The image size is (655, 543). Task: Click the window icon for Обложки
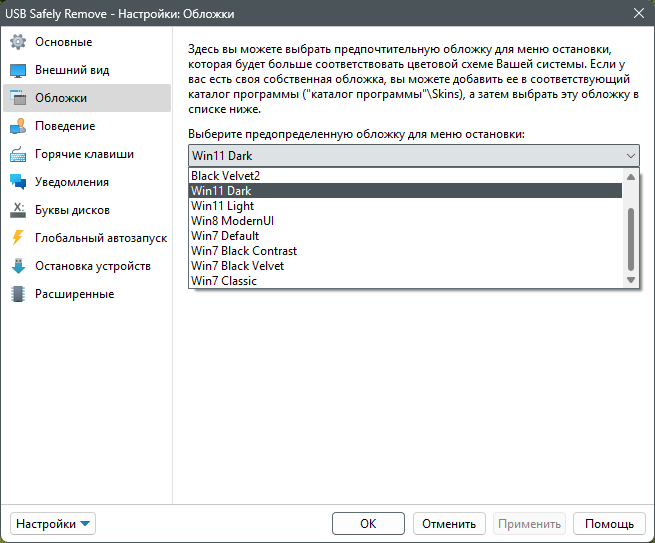point(18,98)
